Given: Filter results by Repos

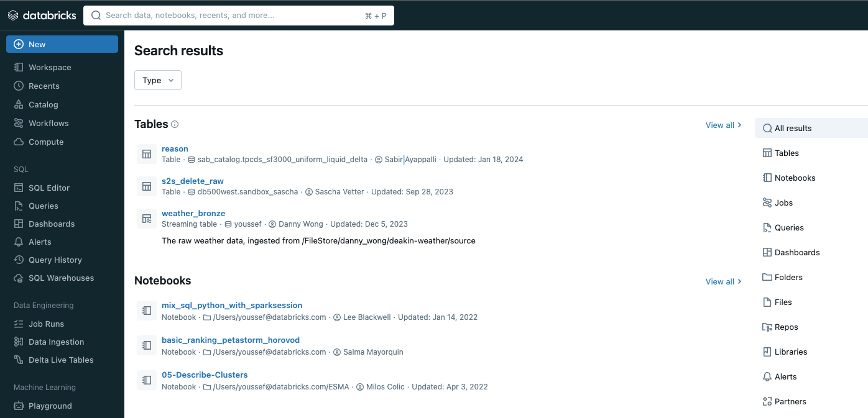Looking at the screenshot, I should click(x=811, y=327).
